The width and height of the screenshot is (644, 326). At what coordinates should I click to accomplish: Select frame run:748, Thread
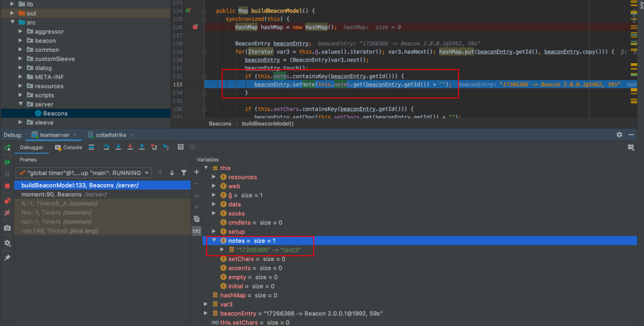pyautogui.click(x=103, y=231)
